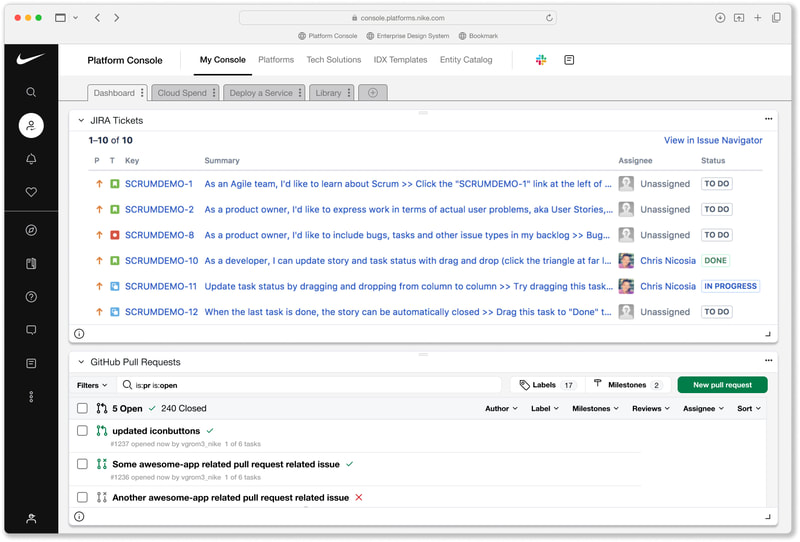Collapse the GitHub Pull Requests panel chevron
The height and width of the screenshot is (542, 800).
click(81, 362)
